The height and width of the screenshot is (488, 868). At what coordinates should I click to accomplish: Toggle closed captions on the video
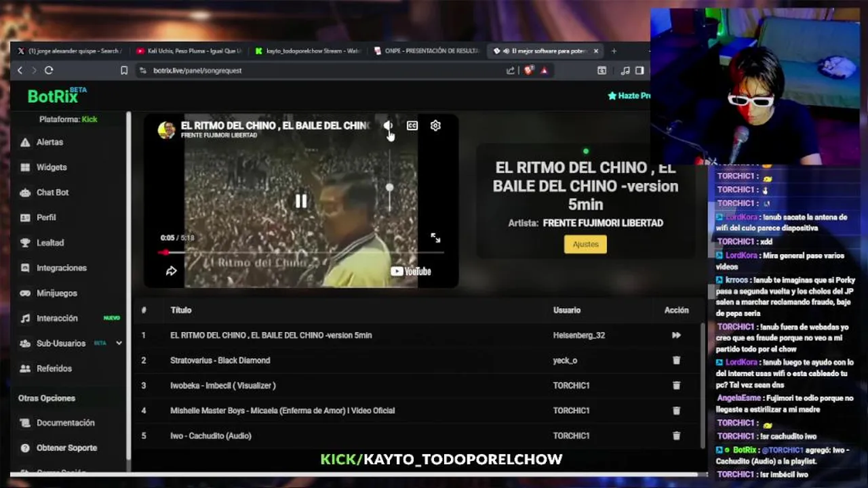click(x=412, y=126)
